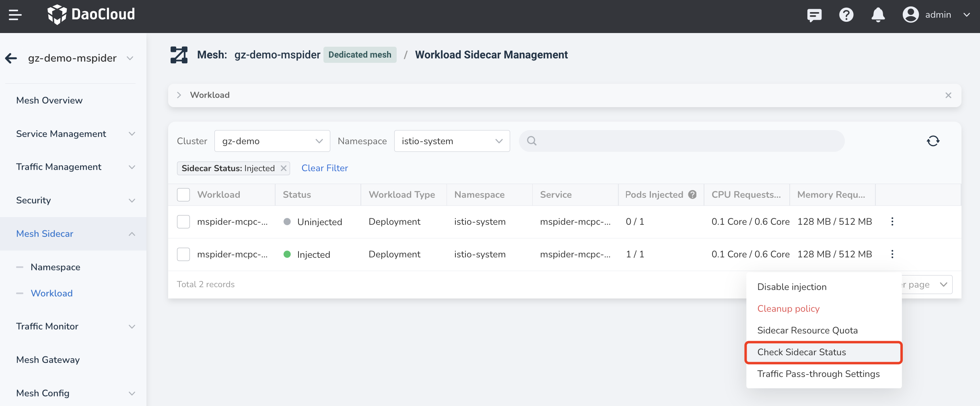Image resolution: width=980 pixels, height=406 pixels.
Task: Open the help question mark icon
Action: 846,15
